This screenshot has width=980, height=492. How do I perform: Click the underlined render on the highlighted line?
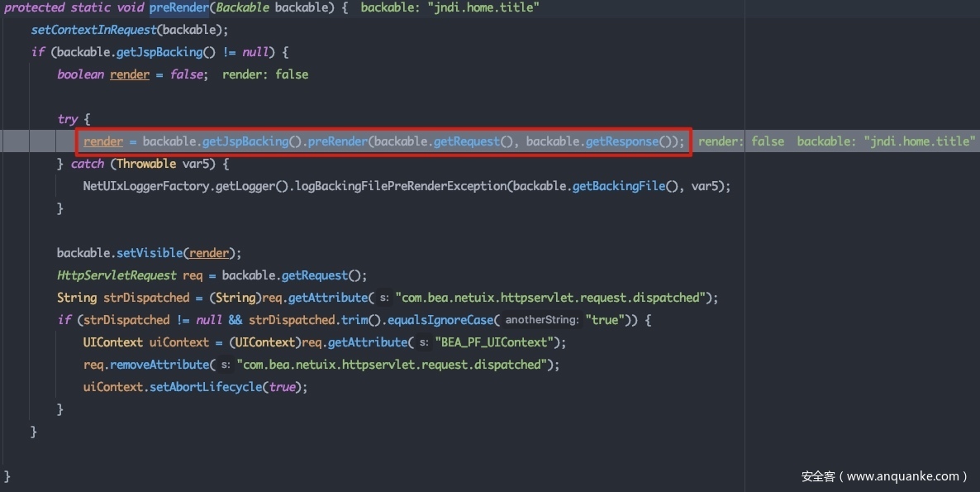click(x=103, y=141)
